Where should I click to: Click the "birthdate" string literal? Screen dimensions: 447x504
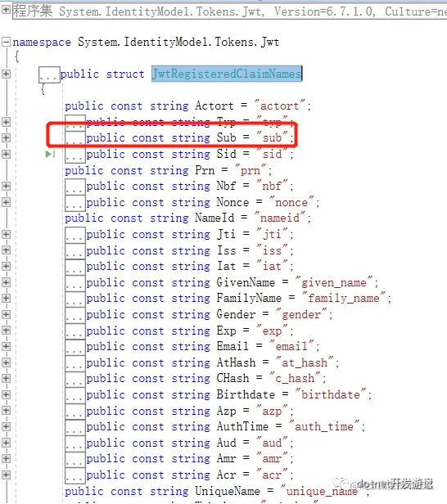(331, 394)
